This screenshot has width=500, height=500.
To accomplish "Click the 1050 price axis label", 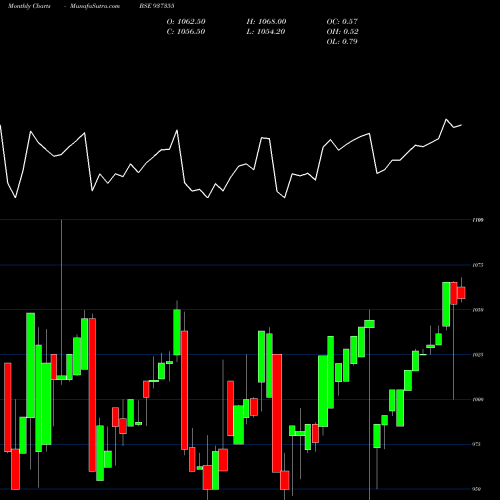I will pos(478,310).
